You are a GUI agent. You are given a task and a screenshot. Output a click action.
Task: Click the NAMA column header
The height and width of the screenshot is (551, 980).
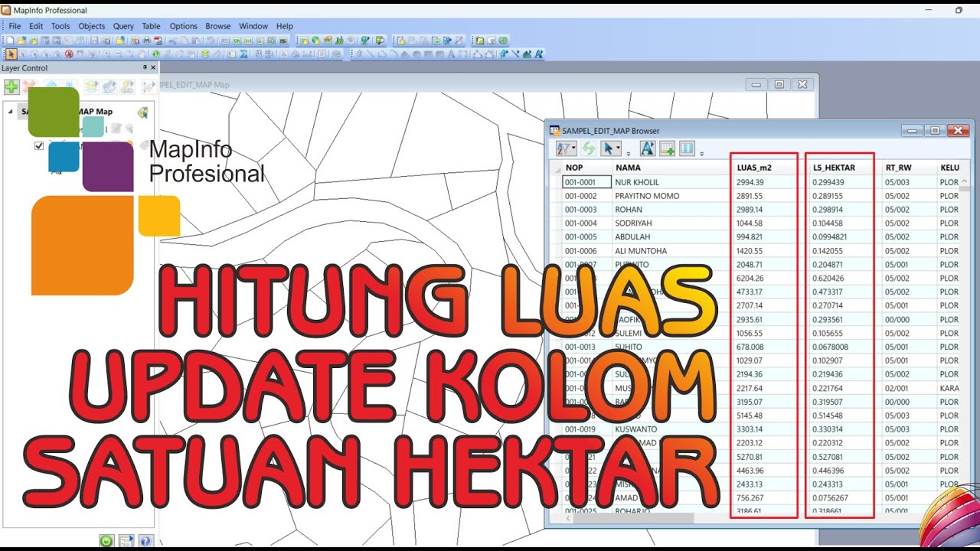pos(671,168)
